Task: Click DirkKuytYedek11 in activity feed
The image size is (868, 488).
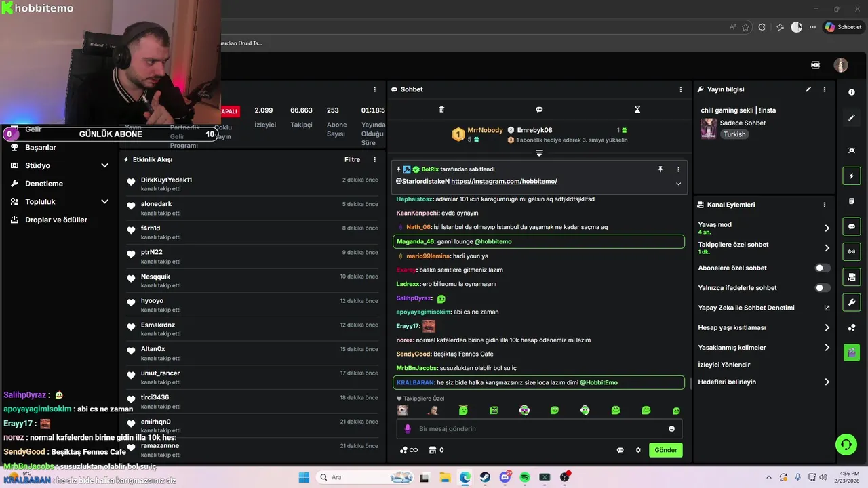Action: tap(166, 180)
